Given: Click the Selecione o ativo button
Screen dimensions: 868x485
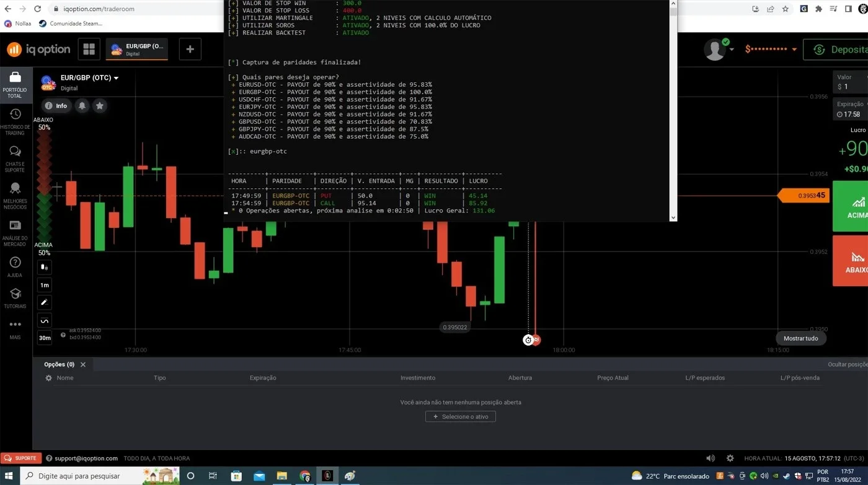Looking at the screenshot, I should [461, 417].
